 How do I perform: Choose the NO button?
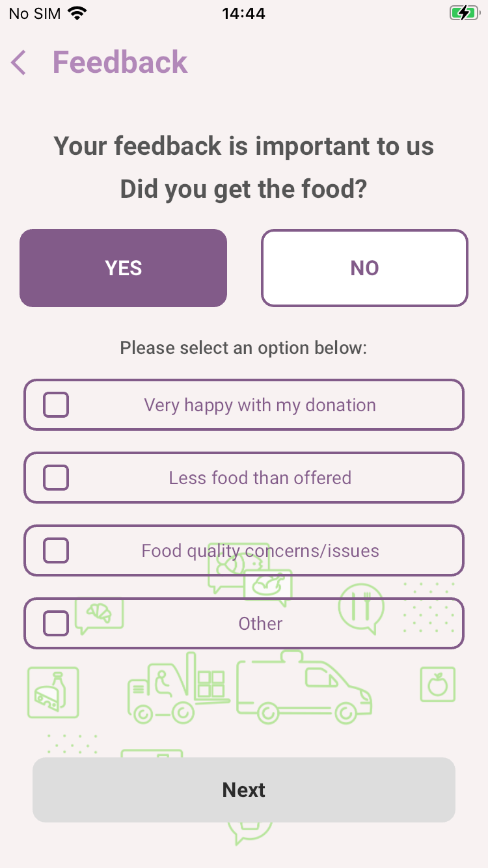point(364,268)
